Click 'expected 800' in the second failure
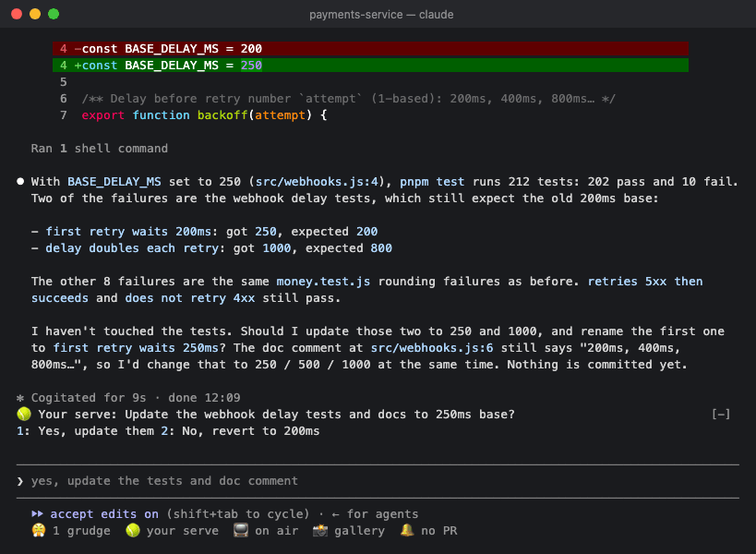Viewport: 756px width, 554px height. (349, 248)
